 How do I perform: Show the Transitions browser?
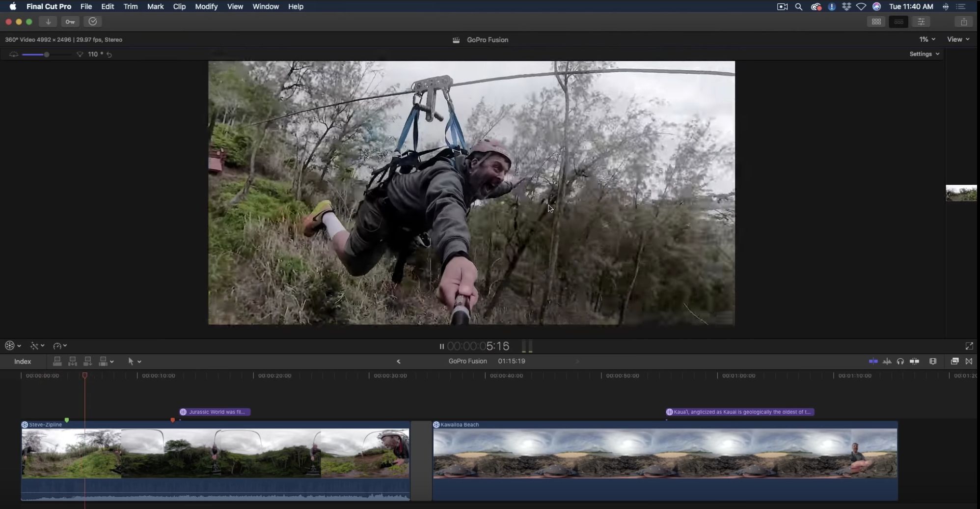click(969, 362)
